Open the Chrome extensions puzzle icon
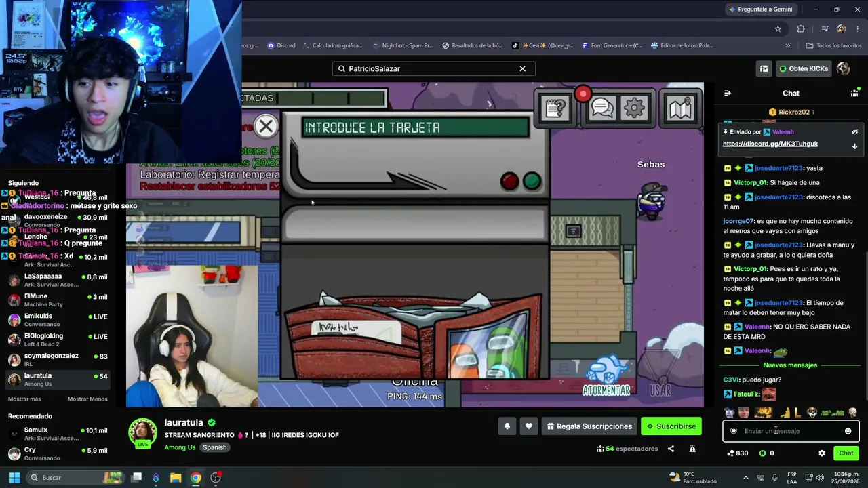This screenshot has width=868, height=488. [x=801, y=29]
